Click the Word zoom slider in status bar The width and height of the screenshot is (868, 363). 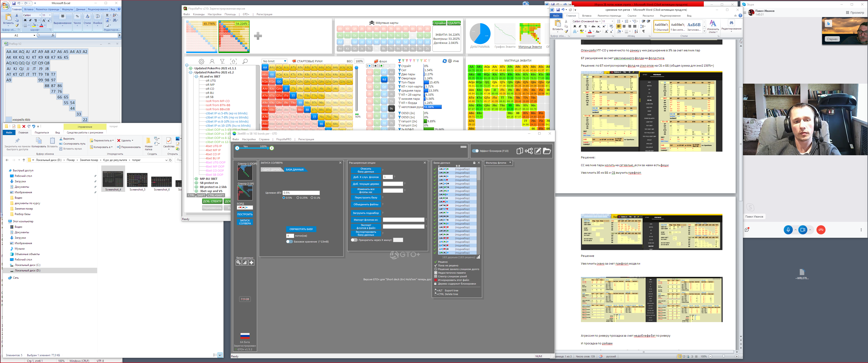(723, 356)
